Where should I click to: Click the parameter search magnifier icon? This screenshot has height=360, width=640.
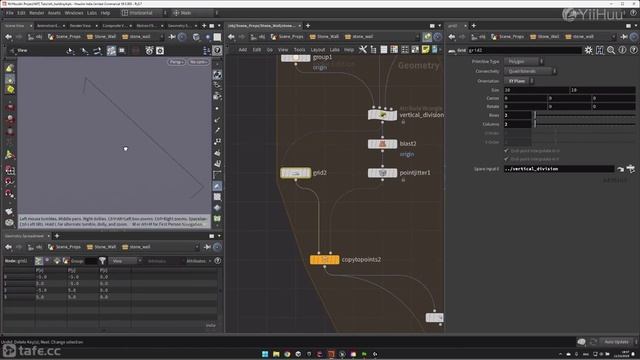611,50
